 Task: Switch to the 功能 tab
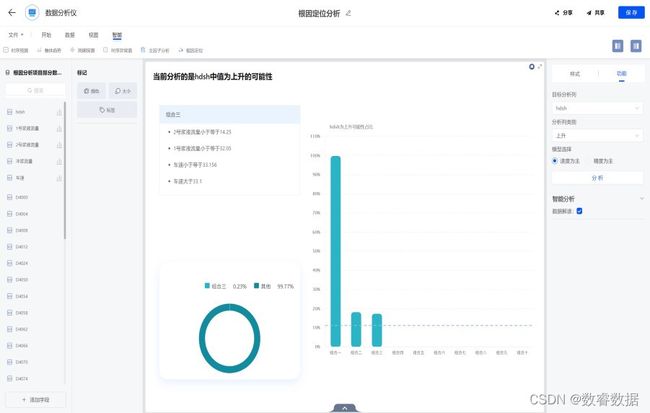(x=621, y=74)
